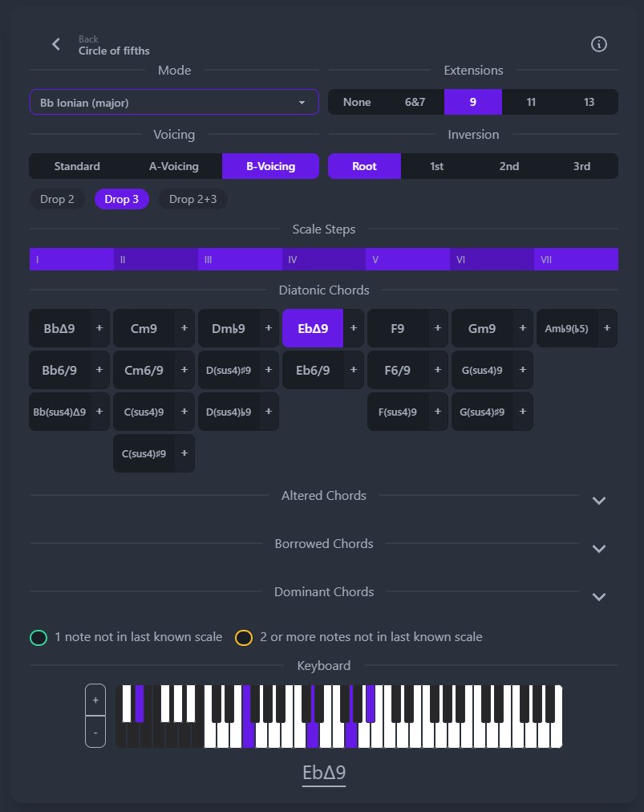Choose Standard voicing

pos(77,166)
